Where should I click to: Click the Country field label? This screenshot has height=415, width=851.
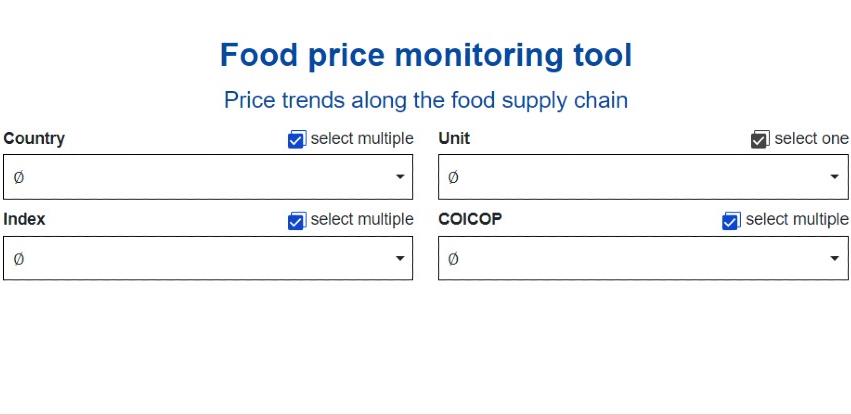click(x=34, y=139)
